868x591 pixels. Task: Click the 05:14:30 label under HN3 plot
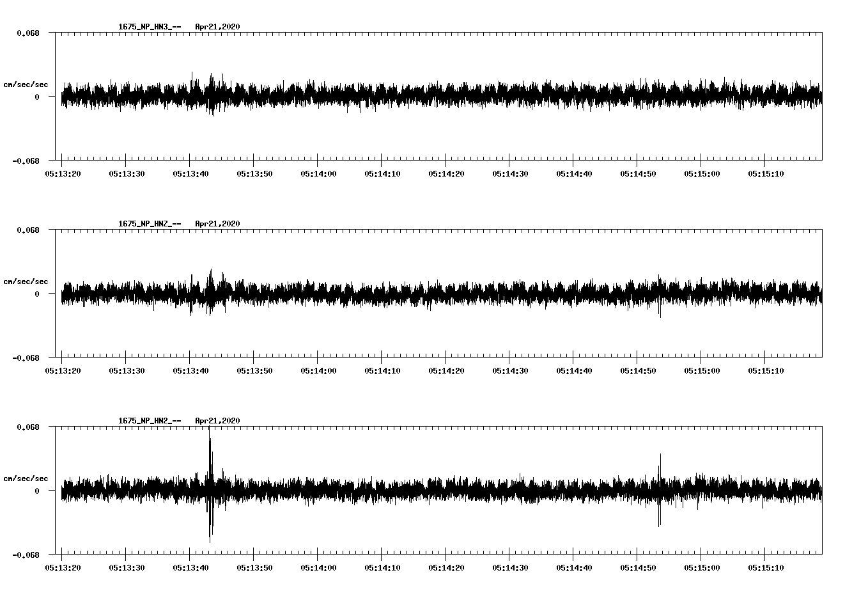pos(509,173)
